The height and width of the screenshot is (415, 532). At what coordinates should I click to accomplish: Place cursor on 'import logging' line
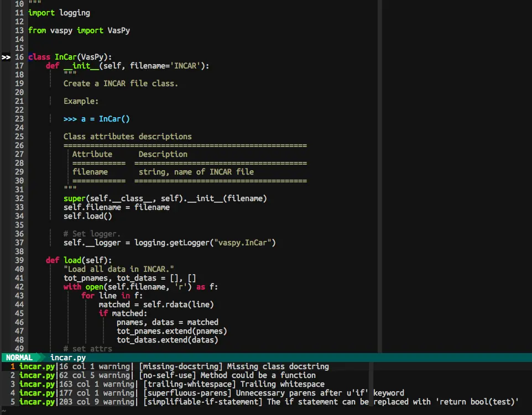59,13
